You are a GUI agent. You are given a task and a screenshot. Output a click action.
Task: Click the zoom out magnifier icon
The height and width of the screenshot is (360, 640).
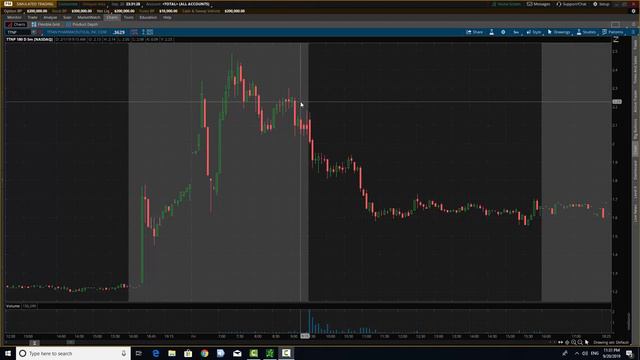580,342
